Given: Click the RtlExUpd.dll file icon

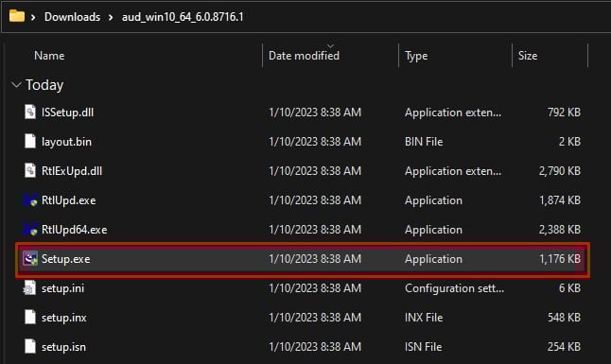Looking at the screenshot, I should click(x=30, y=171).
